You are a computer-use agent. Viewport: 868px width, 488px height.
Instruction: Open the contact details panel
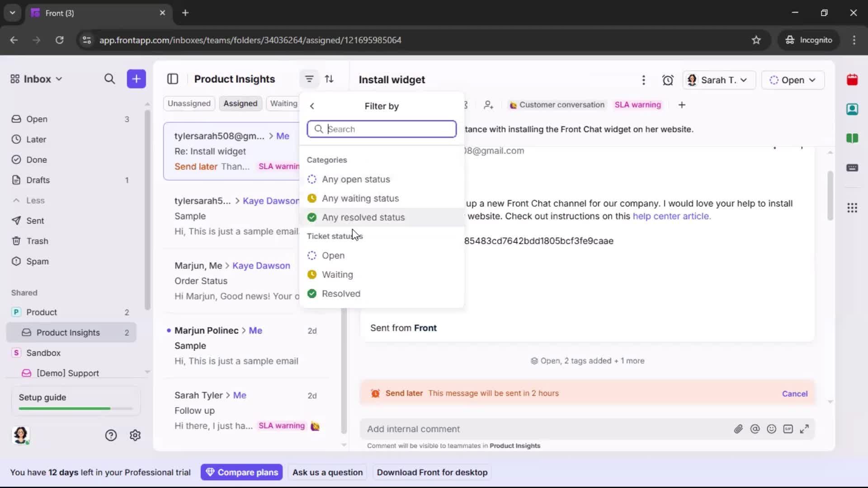coord(853,109)
